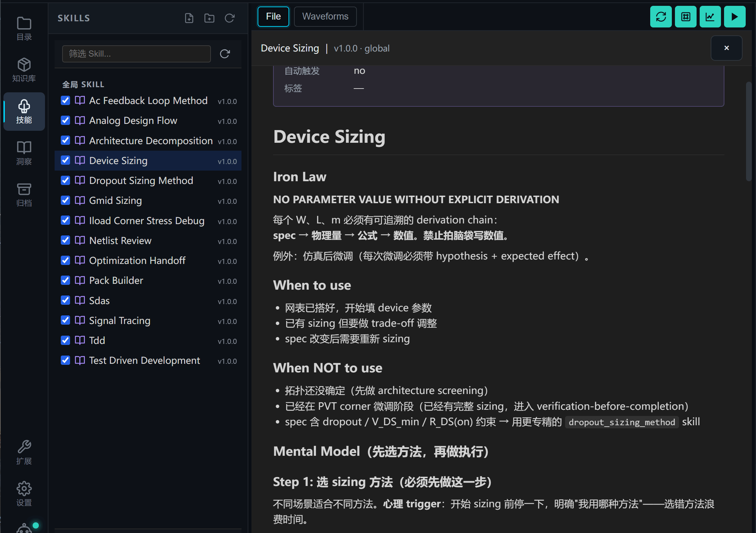Uncheck the Iload Corner Stress Debug checkbox

point(65,220)
